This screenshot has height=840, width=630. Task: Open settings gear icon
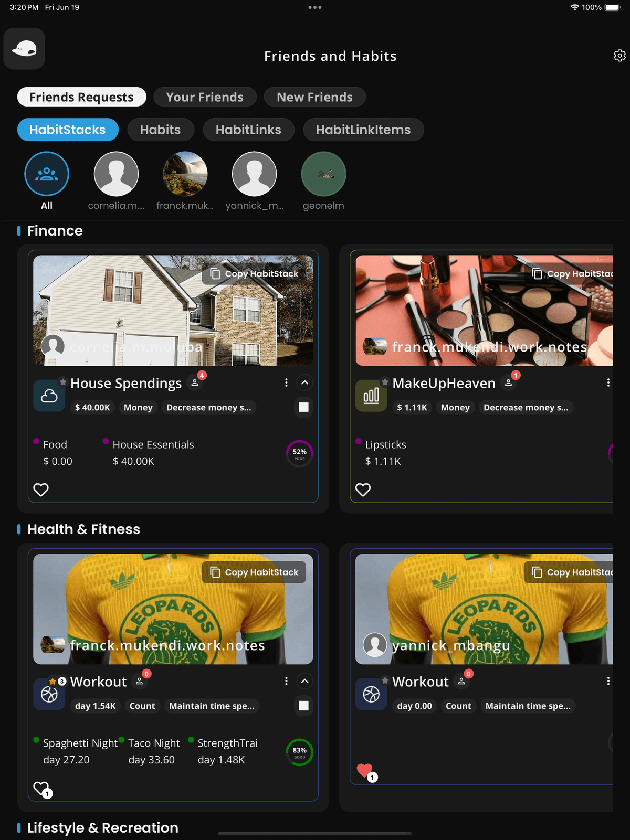[x=619, y=56]
